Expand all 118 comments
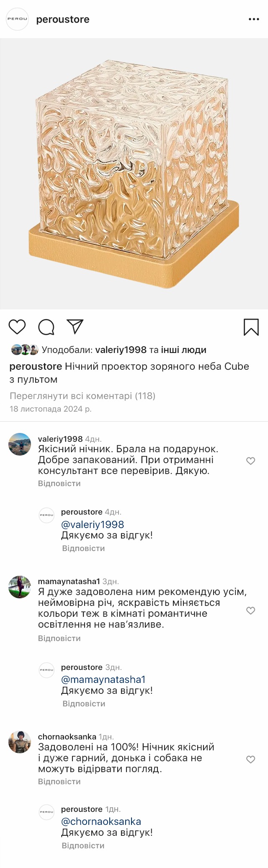 (82, 396)
